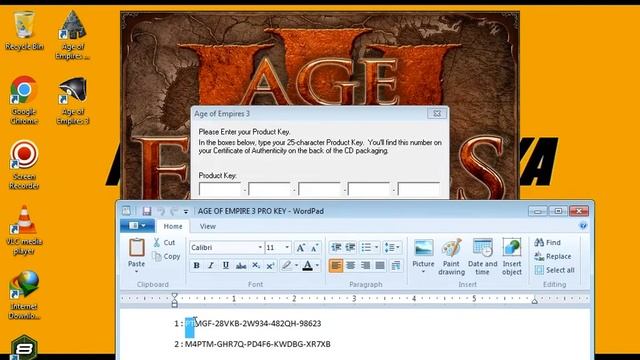Apply the font color swatch
This screenshot has height=360, width=640.
(308, 266)
